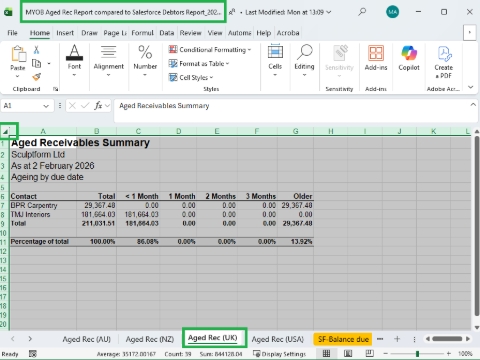The width and height of the screenshot is (480, 360).
Task: Click the horizontal scrollbar thumb
Action: click(x=447, y=339)
